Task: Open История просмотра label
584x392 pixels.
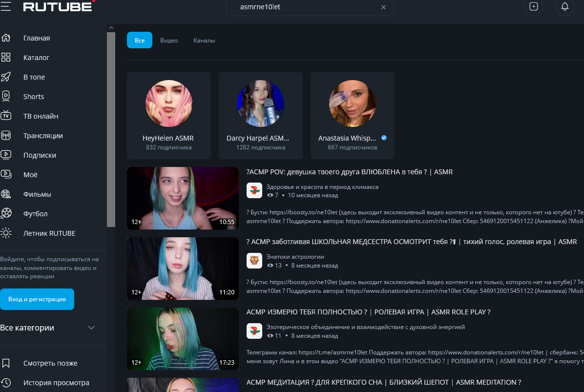Action: tap(56, 383)
